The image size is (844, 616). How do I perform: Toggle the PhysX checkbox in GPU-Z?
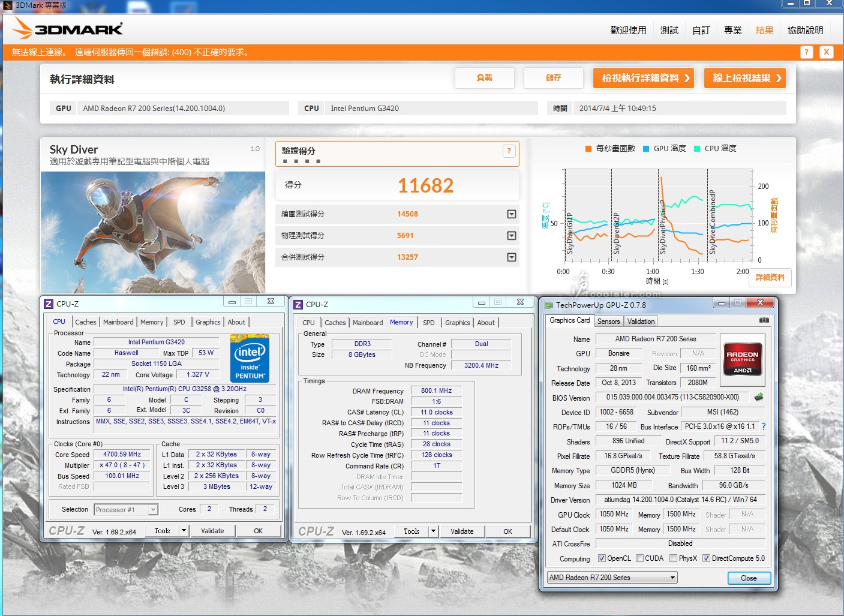tap(673, 558)
